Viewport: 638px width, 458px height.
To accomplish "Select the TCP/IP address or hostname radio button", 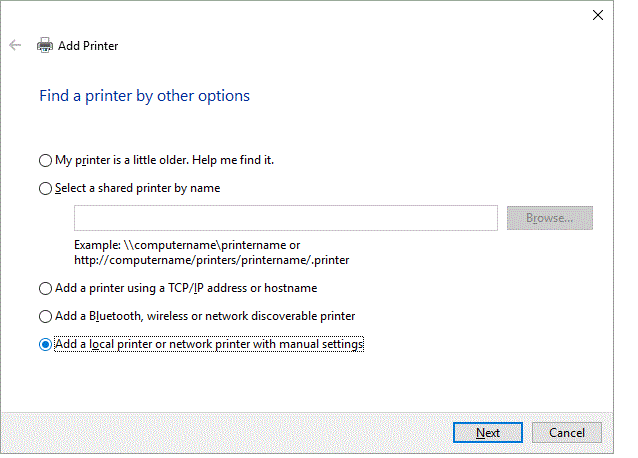I will [45, 288].
